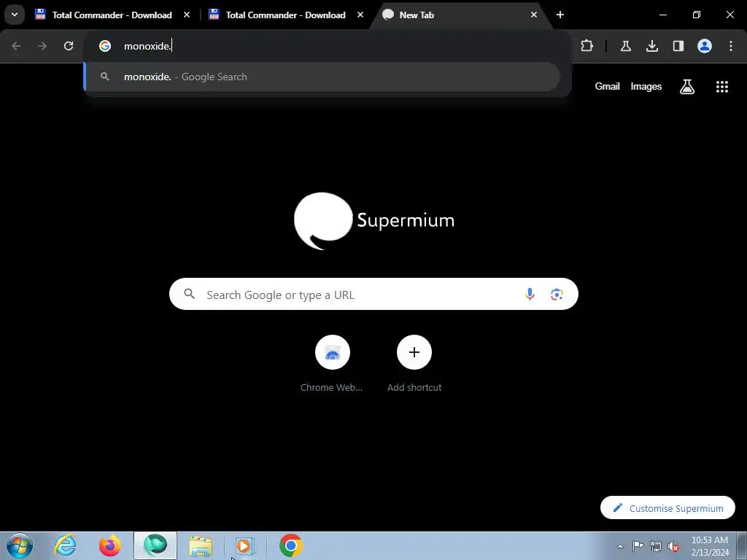Open the Extensions puzzle icon
Viewport: 747px width, 560px height.
pyautogui.click(x=587, y=46)
